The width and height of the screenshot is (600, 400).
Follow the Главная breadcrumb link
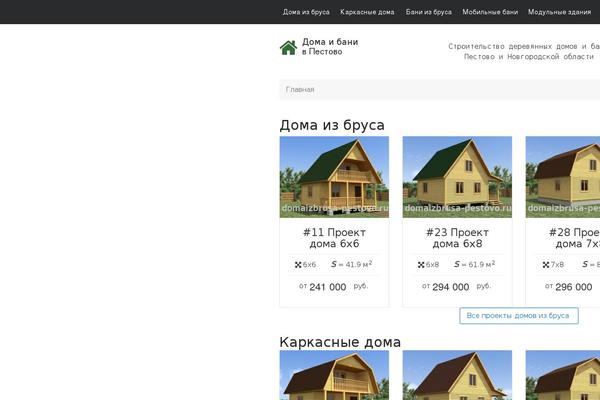(300, 90)
